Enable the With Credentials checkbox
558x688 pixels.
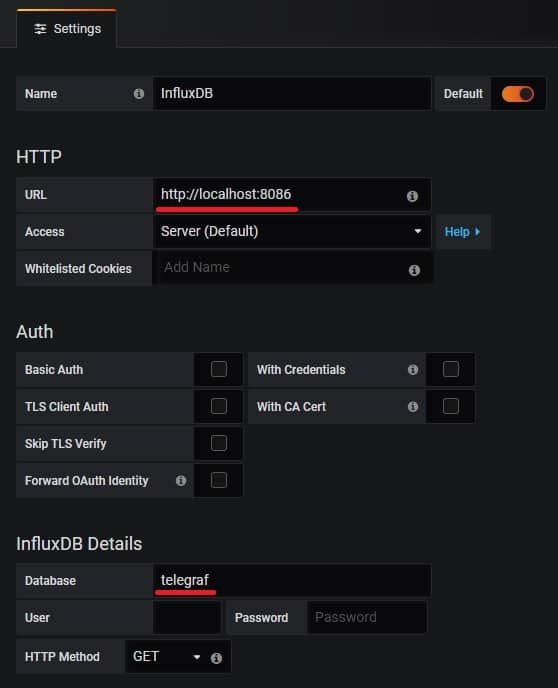pos(451,369)
